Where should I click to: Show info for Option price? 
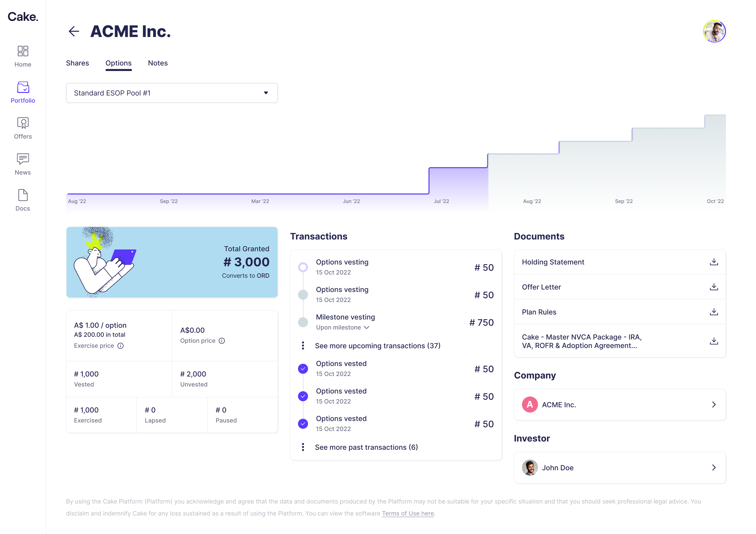tap(221, 341)
